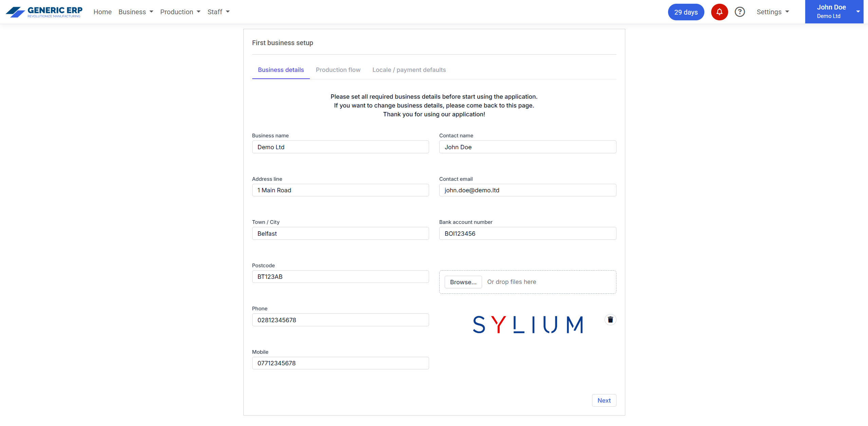
Task: Expand the Business dropdown menu
Action: tap(136, 12)
